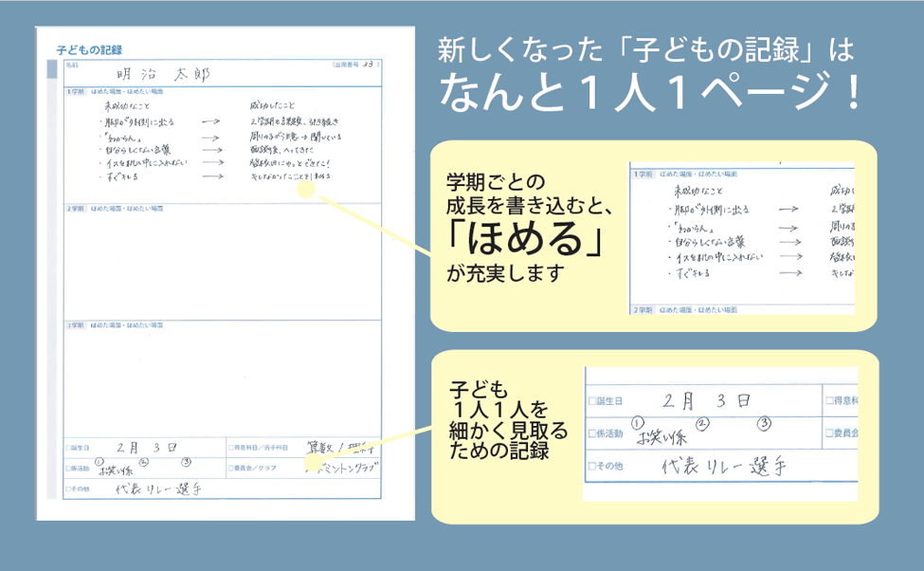The image size is (924, 571).
Task: Tick the その他 checkbox in the enlarged lower callout
Action: click(x=592, y=466)
